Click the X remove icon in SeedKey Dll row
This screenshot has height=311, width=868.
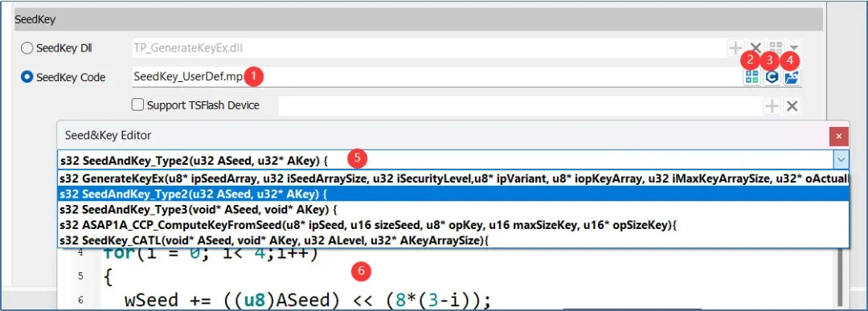[x=755, y=48]
